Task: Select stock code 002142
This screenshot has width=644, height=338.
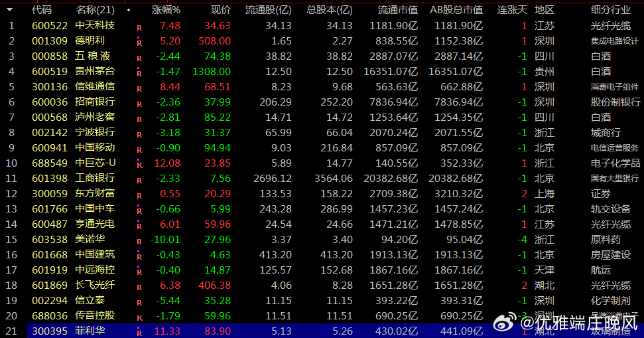Action: point(50,132)
